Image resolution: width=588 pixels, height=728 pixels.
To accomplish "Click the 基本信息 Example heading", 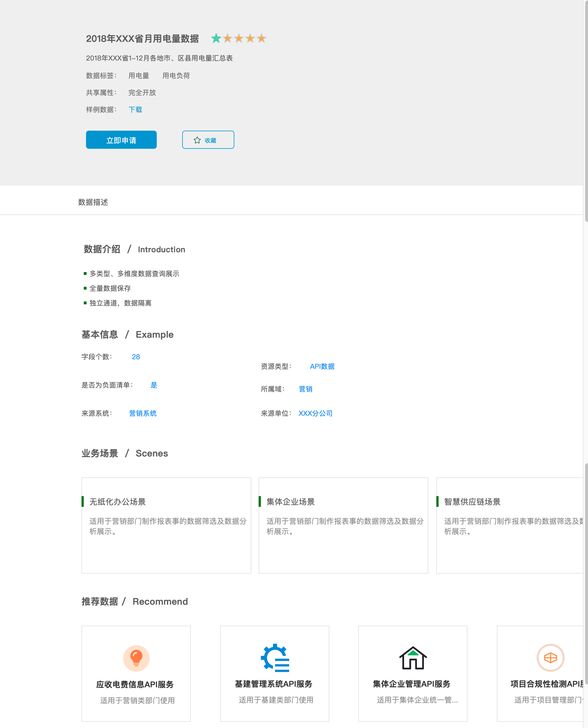I will [x=127, y=335].
